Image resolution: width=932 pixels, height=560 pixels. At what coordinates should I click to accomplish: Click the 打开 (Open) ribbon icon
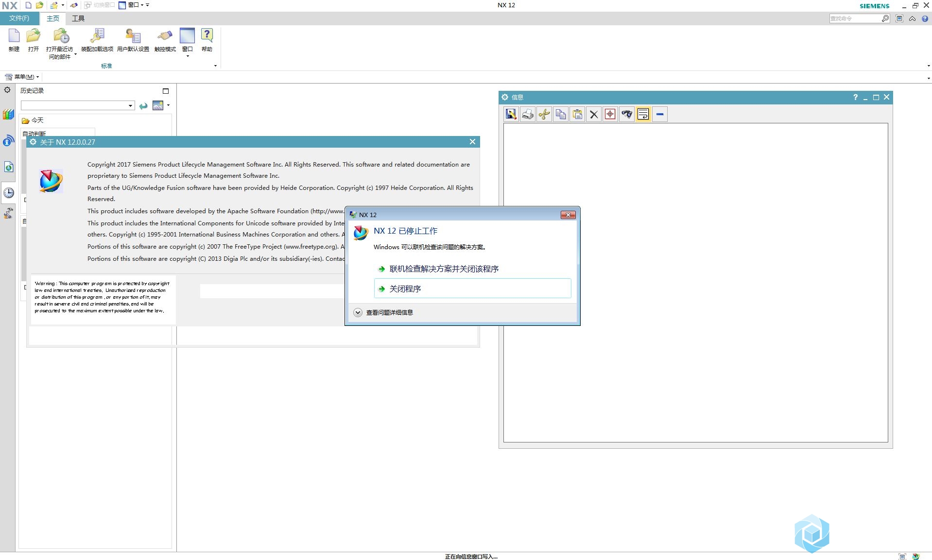(34, 40)
